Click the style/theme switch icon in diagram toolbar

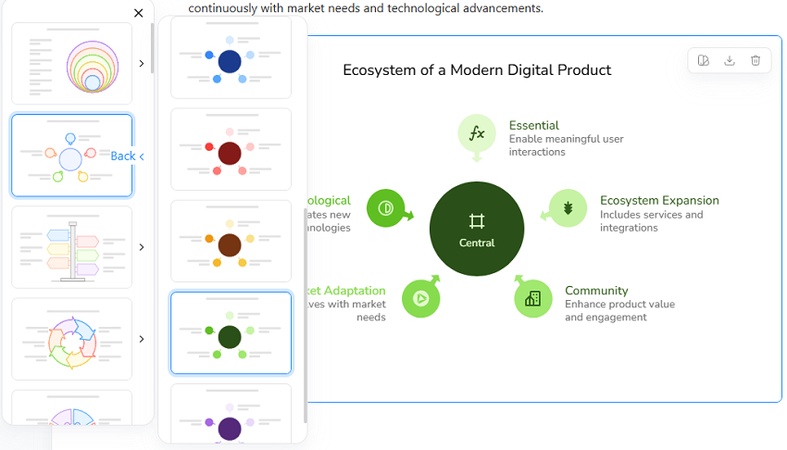click(x=704, y=60)
